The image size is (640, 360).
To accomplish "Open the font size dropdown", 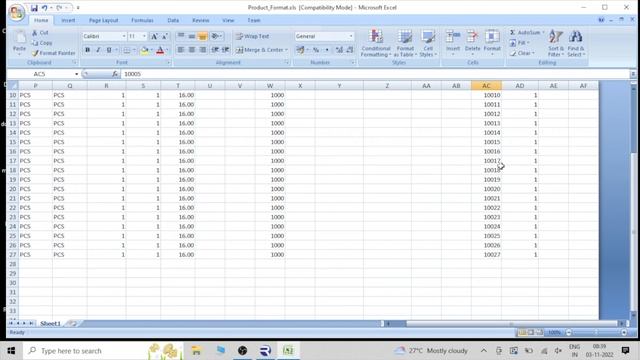I will click(x=144, y=36).
